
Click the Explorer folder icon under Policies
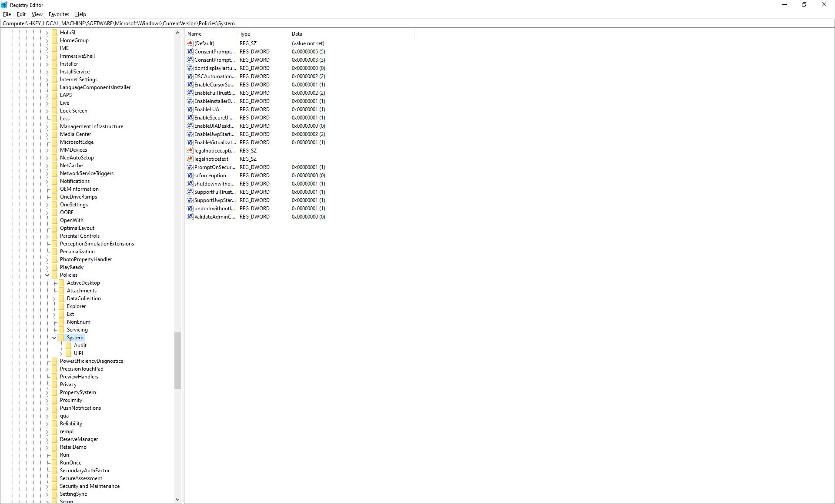[62, 306]
